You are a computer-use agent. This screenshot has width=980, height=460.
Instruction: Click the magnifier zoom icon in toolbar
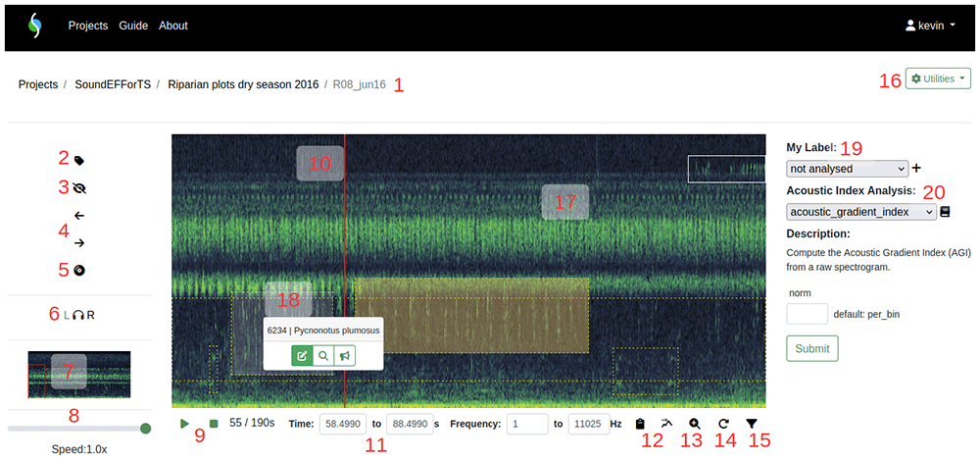click(x=695, y=424)
